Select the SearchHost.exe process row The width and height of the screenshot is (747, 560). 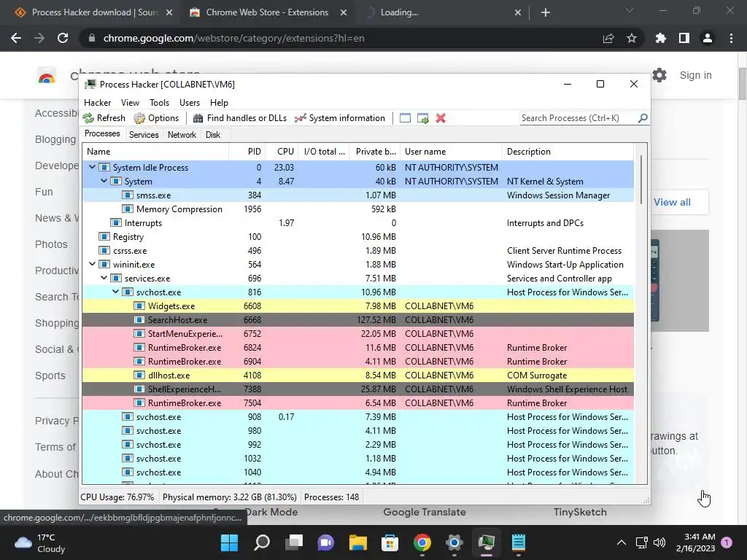[x=357, y=319]
